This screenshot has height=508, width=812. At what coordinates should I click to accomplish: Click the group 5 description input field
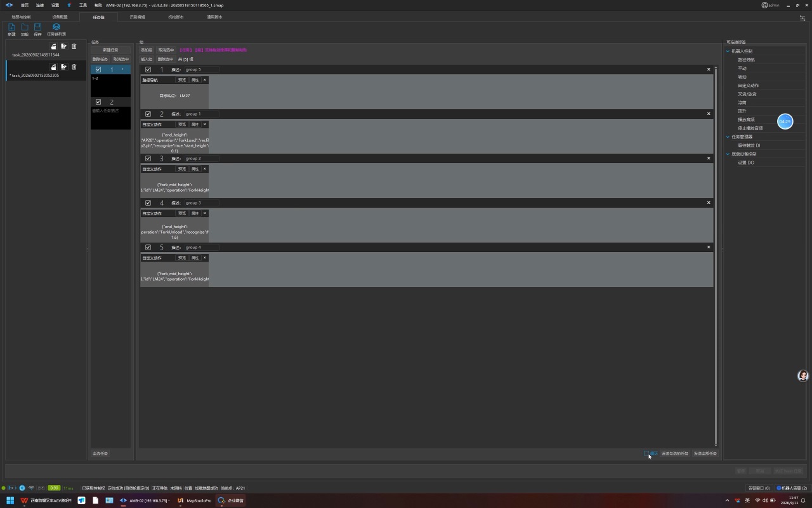201,70
